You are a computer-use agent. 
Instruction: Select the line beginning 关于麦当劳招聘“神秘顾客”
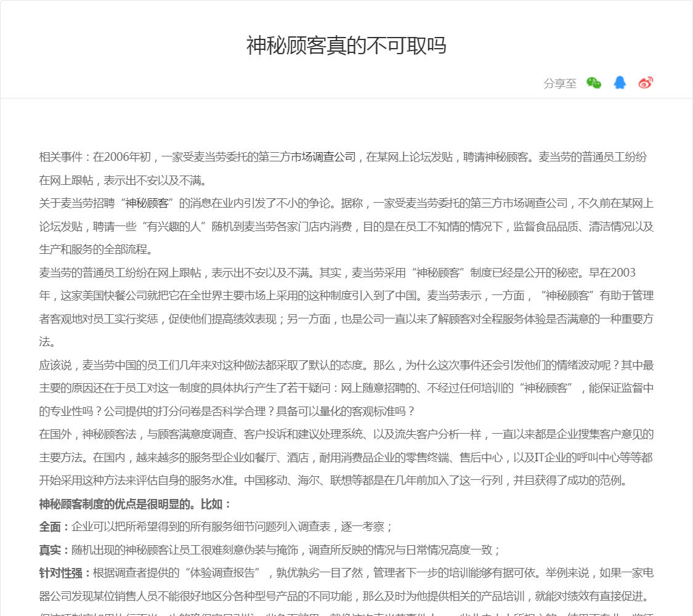pyautogui.click(x=346, y=203)
